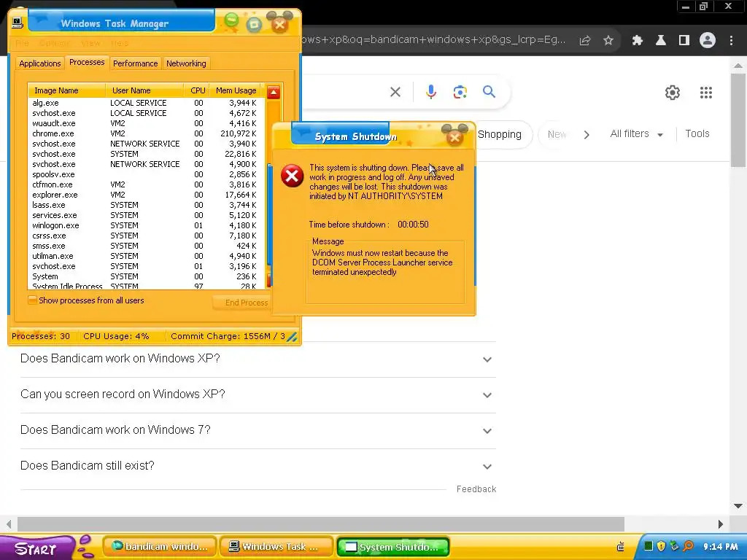The height and width of the screenshot is (560, 747).
Task: Click page horizontal scroll right arrow
Action: click(720, 524)
